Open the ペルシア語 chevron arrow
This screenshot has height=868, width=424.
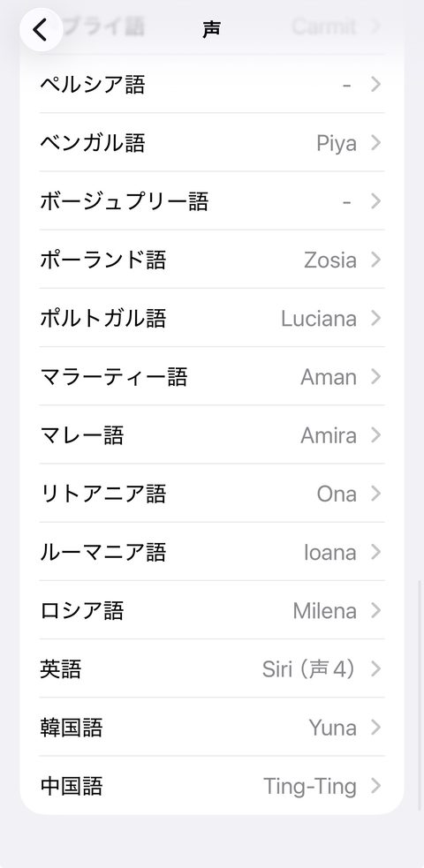(x=375, y=85)
